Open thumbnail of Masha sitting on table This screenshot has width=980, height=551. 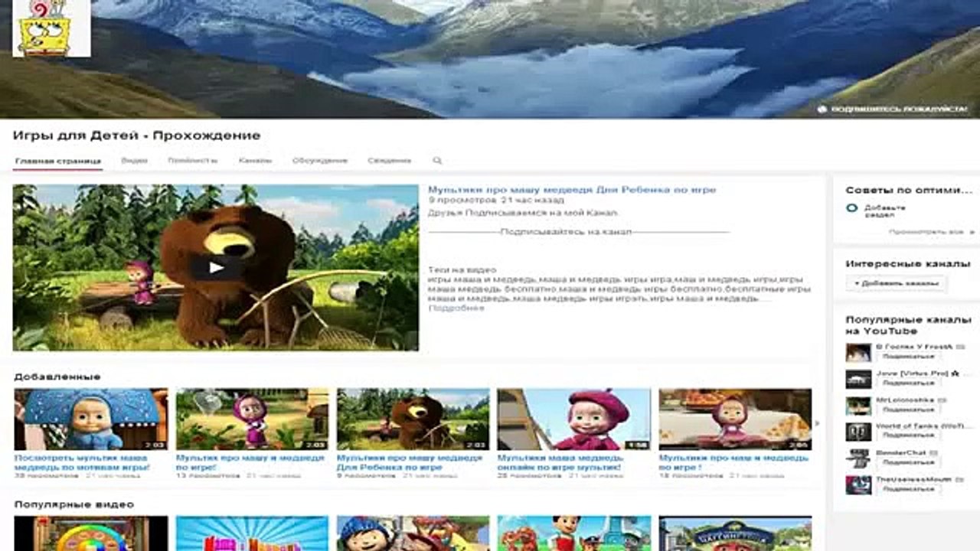(735, 419)
